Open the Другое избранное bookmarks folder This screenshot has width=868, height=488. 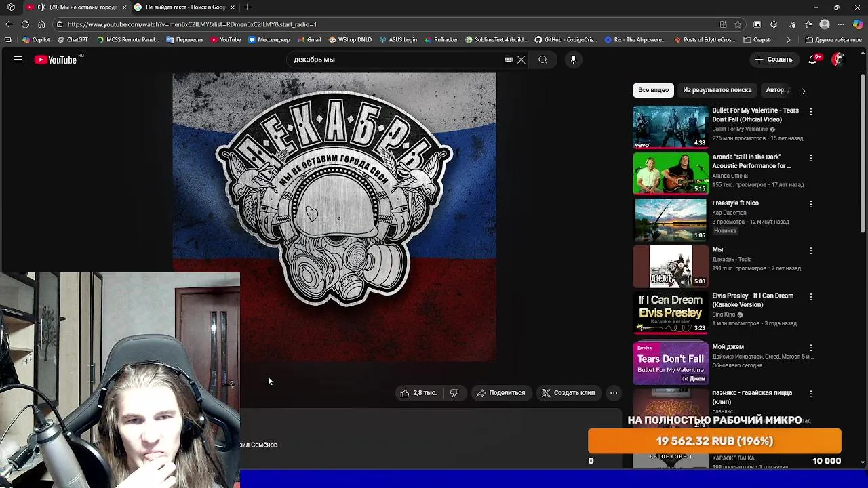coord(833,40)
